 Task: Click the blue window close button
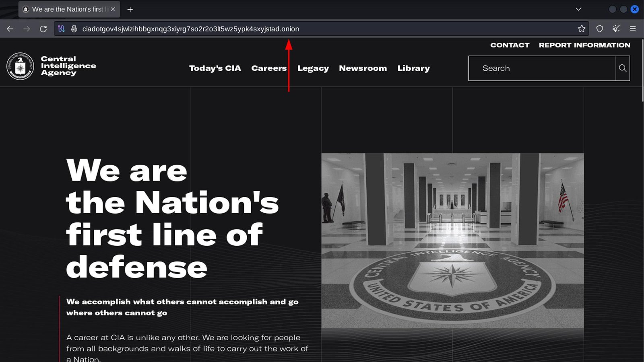(635, 9)
